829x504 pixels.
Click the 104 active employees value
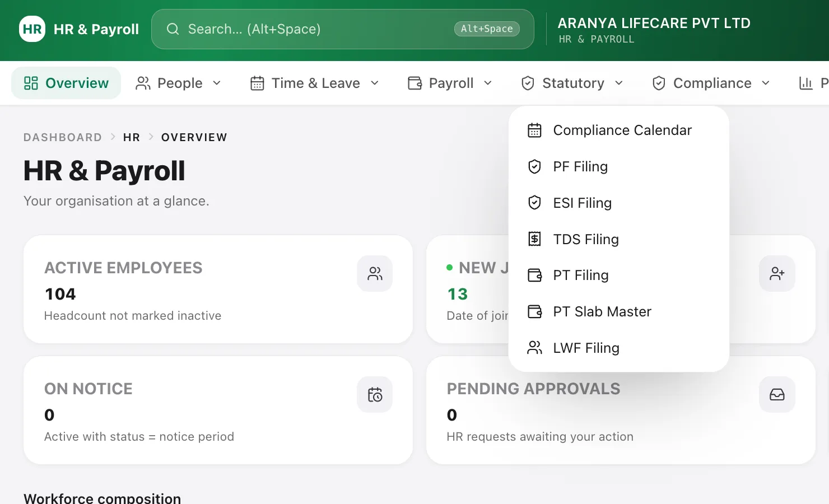tap(60, 294)
